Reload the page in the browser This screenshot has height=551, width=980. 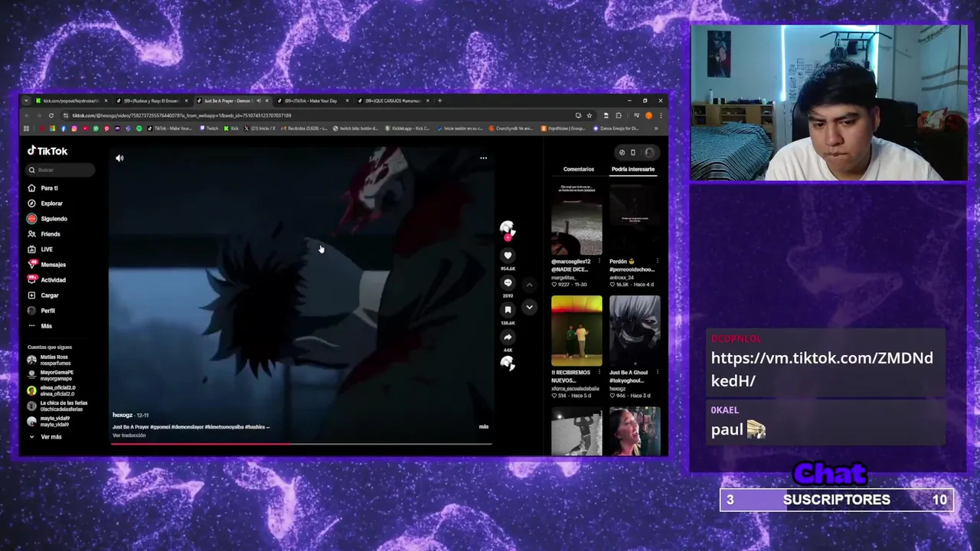(x=51, y=116)
